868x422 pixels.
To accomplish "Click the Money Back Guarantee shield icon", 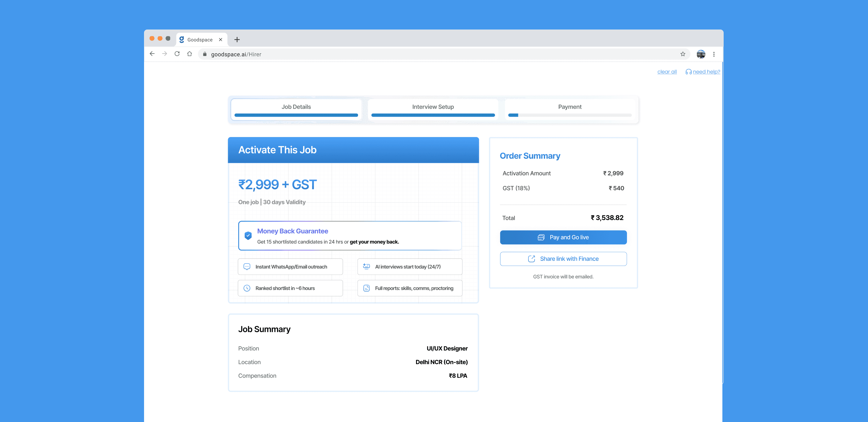I will 248,235.
